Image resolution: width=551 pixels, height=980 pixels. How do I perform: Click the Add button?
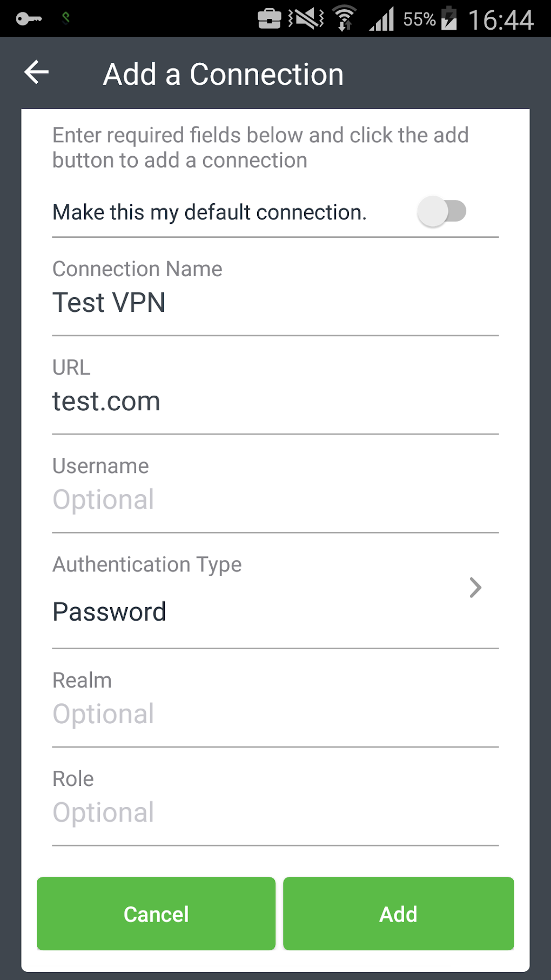(399, 914)
